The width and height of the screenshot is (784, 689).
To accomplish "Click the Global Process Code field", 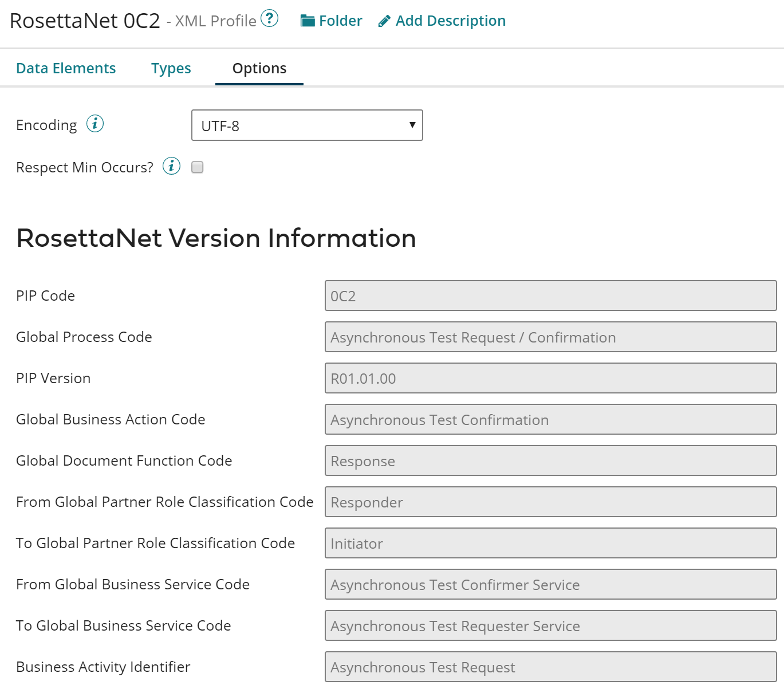I will (550, 337).
